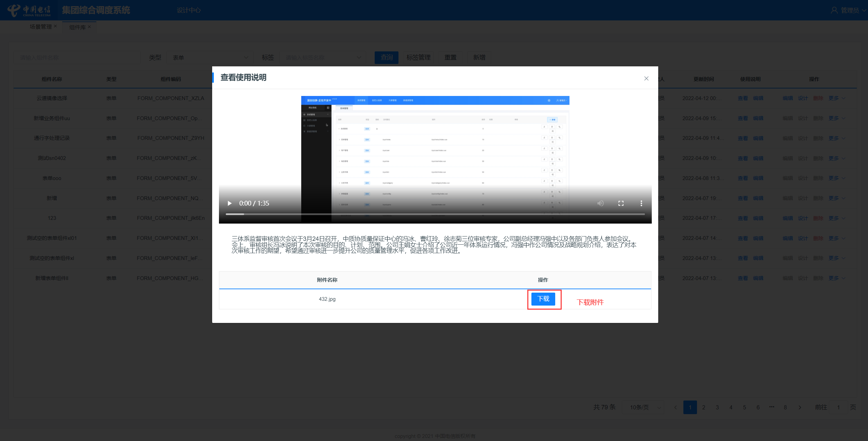Go to next pagination page arrow
The image size is (868, 441).
tap(800, 407)
